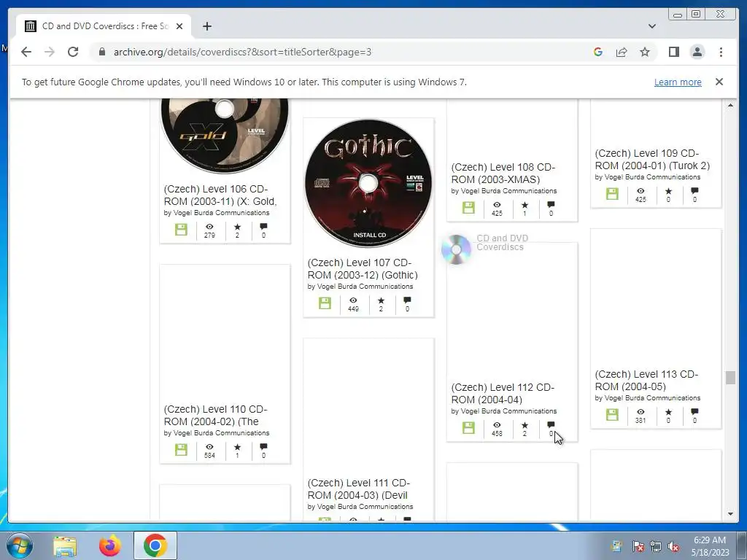Open (Czech) Level 111 CD-ROM (Devil title
This screenshot has height=560, width=747.
point(359,489)
